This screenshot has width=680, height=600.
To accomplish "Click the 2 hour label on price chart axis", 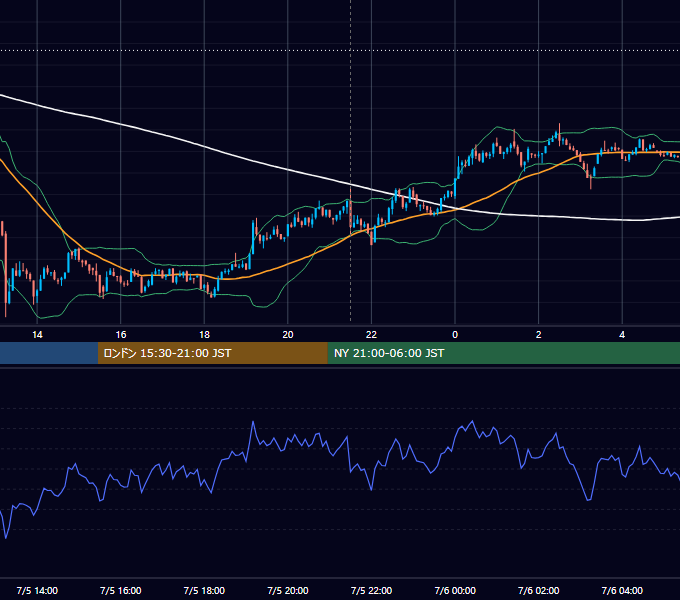I will point(539,335).
